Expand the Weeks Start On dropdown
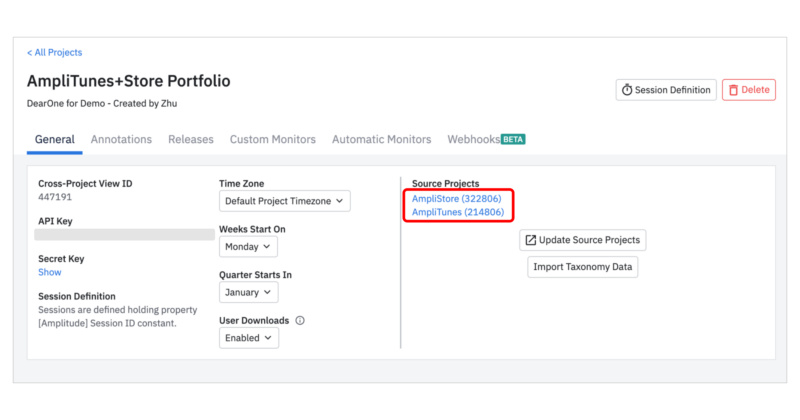 click(x=248, y=247)
